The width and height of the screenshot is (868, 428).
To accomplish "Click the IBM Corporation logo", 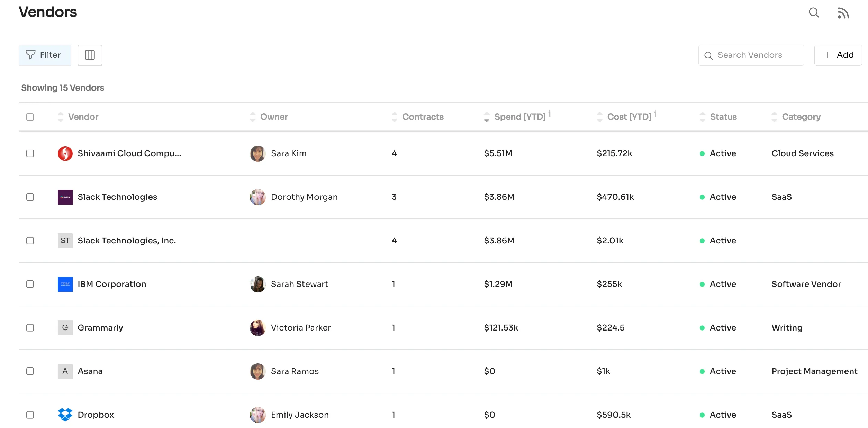I will point(65,284).
